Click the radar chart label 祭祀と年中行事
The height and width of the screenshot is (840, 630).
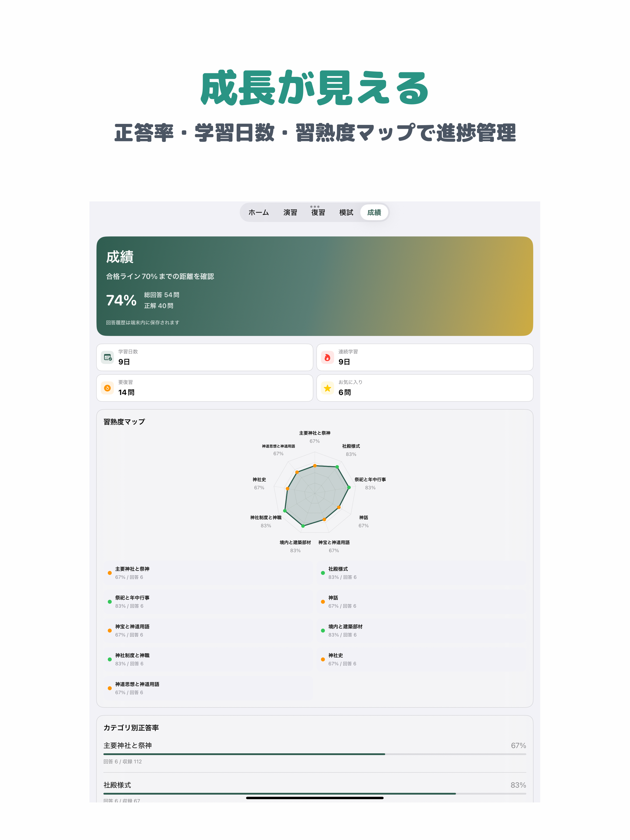pos(370,480)
